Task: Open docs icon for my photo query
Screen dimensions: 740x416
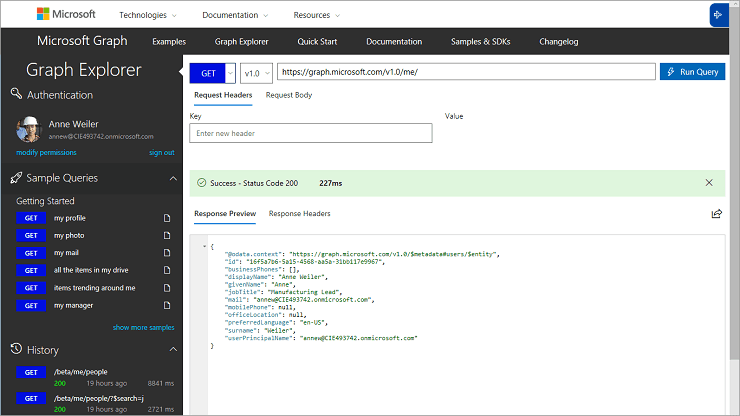Action: click(167, 235)
